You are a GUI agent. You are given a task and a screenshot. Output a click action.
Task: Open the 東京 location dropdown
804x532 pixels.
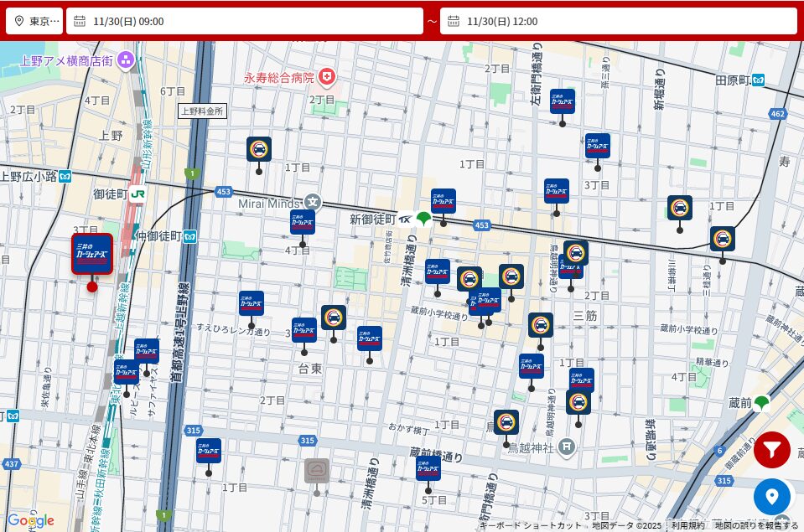click(34, 21)
